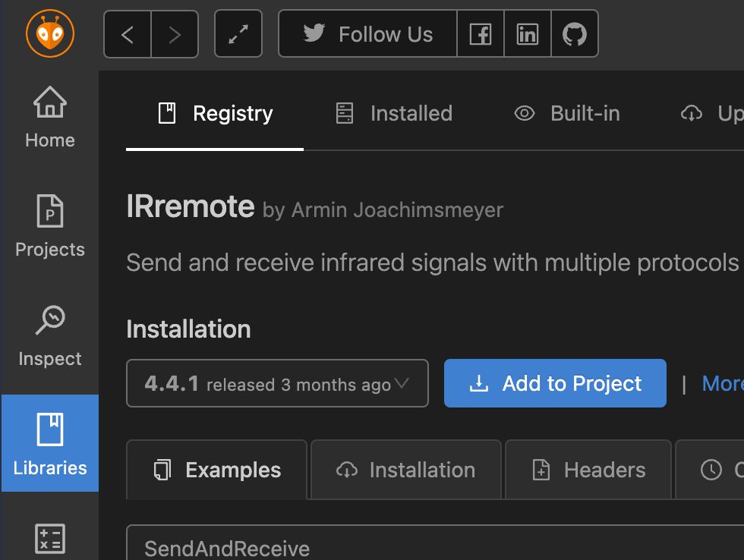This screenshot has height=560, width=744.
Task: Go forward with the right arrow
Action: tap(175, 34)
